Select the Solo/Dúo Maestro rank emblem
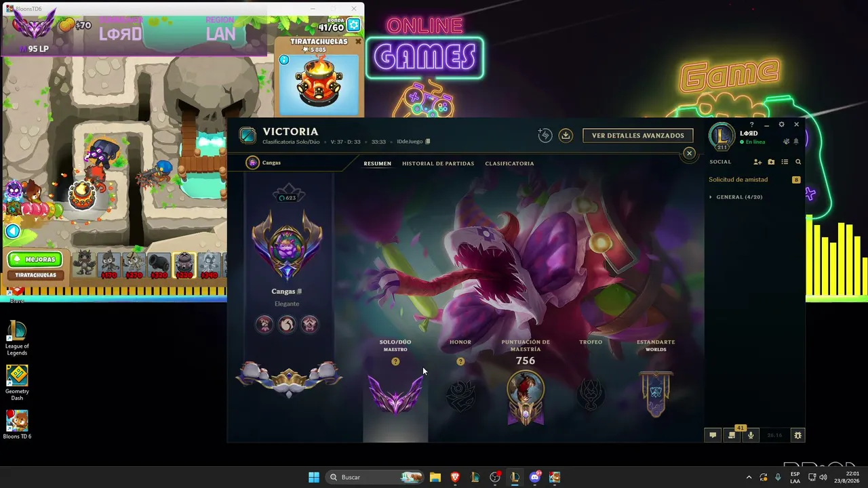Viewport: 868px width, 488px height. click(395, 394)
